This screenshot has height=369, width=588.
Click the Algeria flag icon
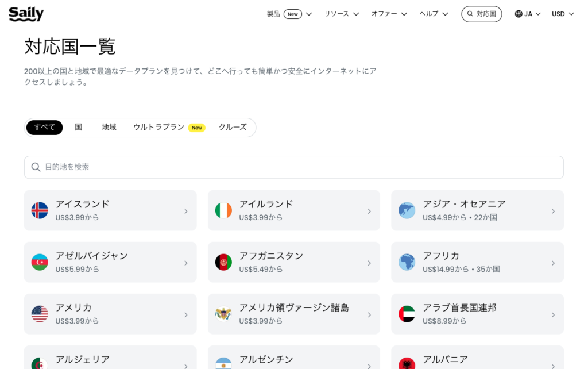(x=40, y=363)
